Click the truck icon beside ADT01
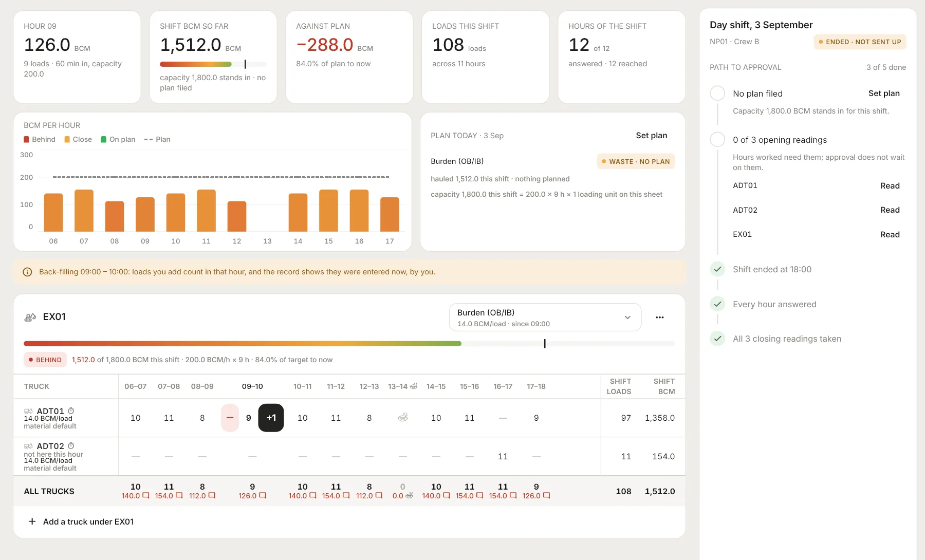The height and width of the screenshot is (560, 925). click(x=28, y=412)
